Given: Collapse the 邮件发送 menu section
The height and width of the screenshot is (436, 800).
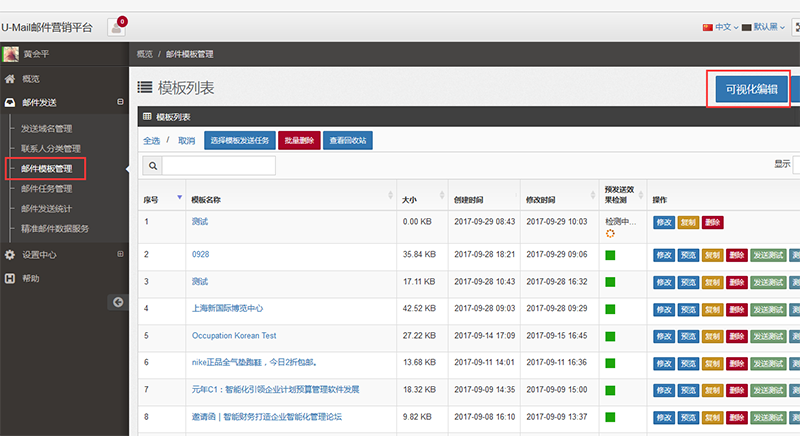Looking at the screenshot, I should pos(120,103).
